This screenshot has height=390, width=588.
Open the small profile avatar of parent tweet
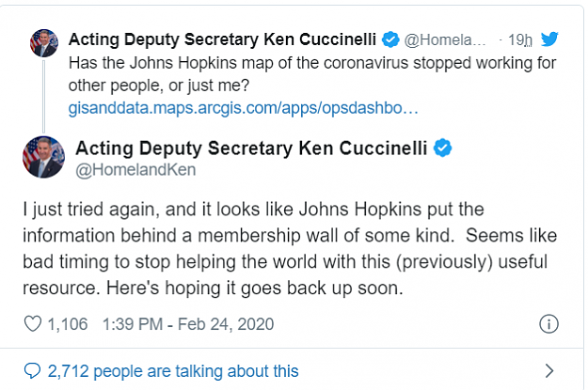click(x=44, y=43)
